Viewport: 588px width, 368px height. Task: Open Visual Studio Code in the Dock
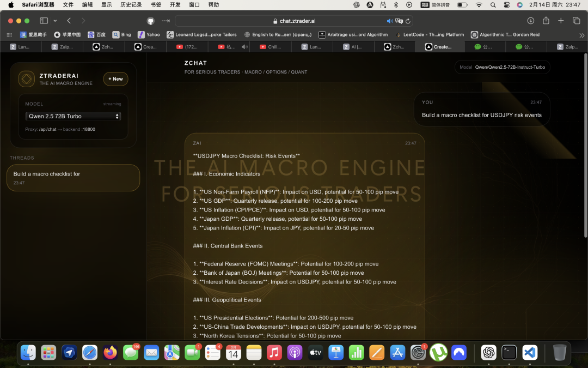coord(530,353)
